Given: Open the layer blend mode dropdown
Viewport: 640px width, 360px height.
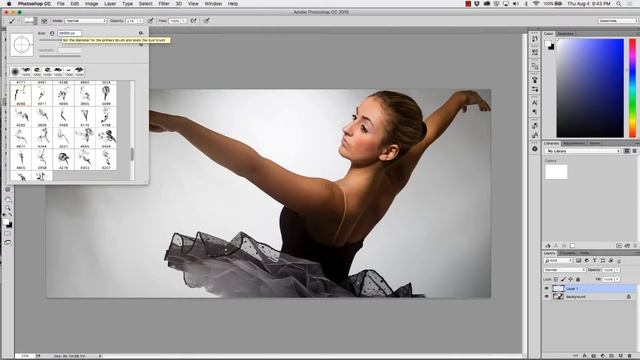Looking at the screenshot, I should pyautogui.click(x=564, y=270).
